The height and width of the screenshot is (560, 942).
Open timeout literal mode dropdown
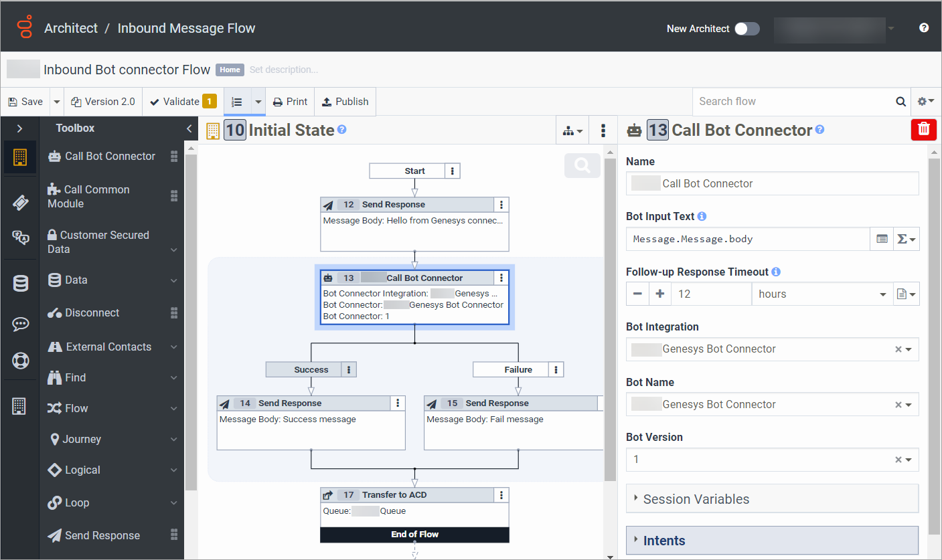click(907, 294)
